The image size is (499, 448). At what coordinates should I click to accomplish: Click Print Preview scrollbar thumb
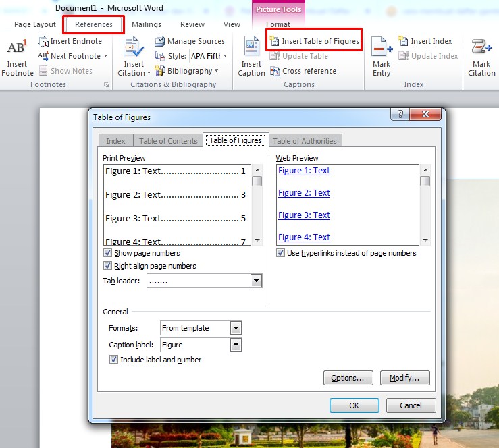pos(257,181)
